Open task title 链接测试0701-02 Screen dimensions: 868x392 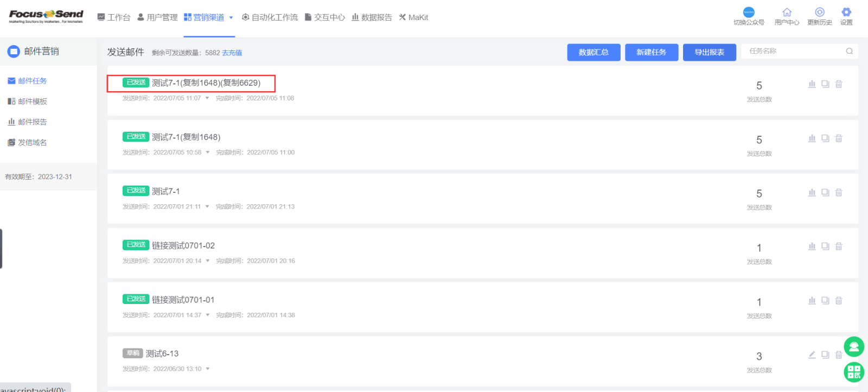coord(183,246)
